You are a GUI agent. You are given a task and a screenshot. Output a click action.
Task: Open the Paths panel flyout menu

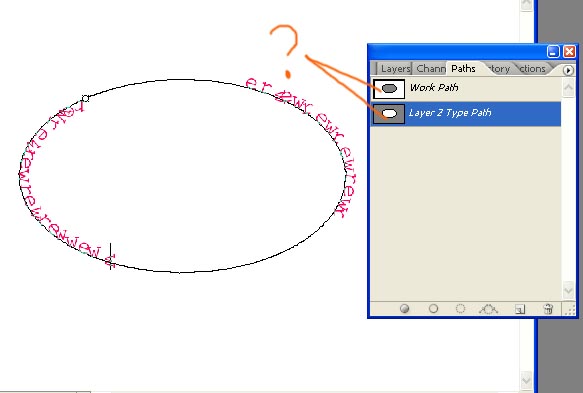[568, 70]
